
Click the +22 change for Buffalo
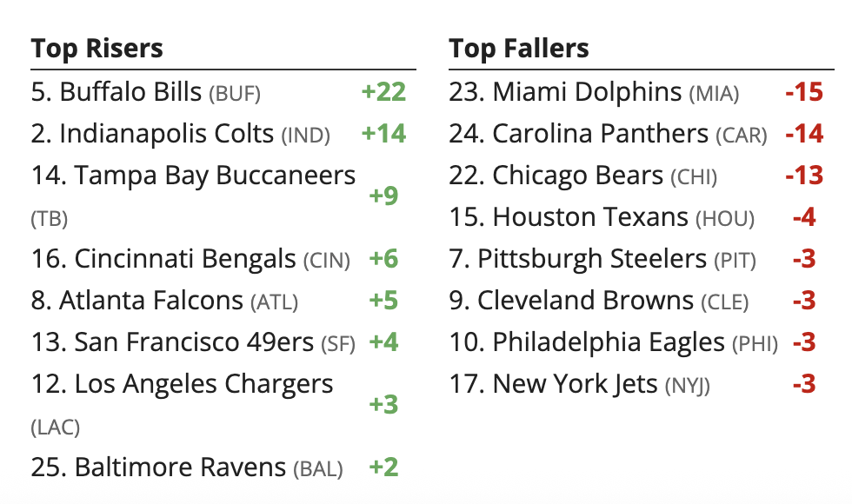click(383, 92)
